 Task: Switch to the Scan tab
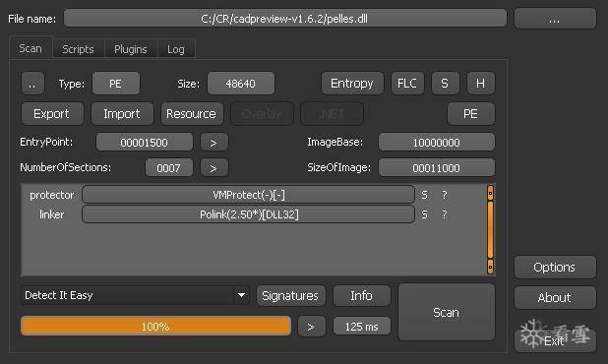(x=30, y=48)
